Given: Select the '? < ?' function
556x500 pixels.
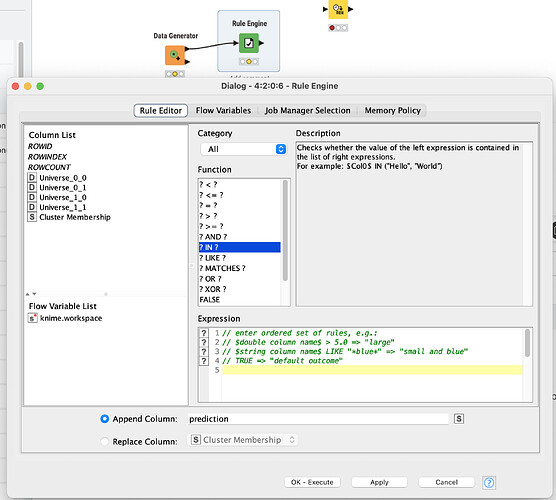Looking at the screenshot, I should click(240, 184).
